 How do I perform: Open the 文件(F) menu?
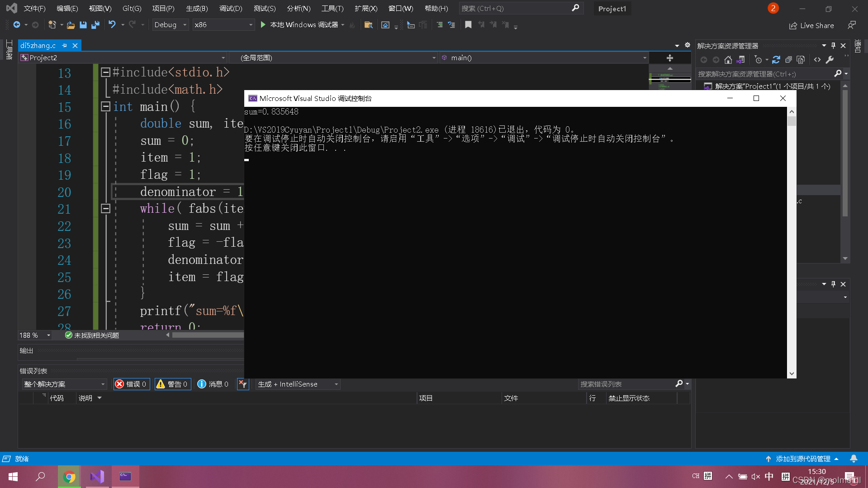34,9
